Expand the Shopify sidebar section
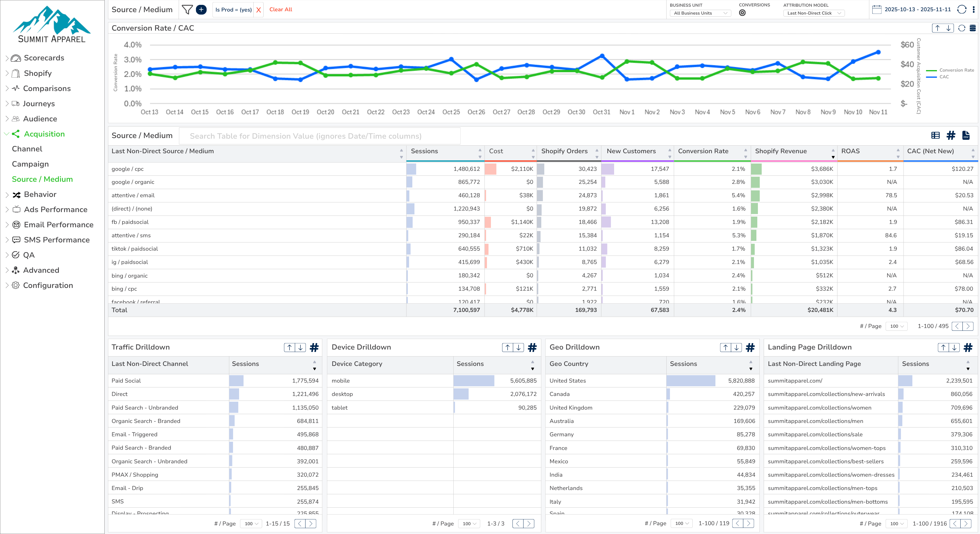The width and height of the screenshot is (980, 534). click(x=37, y=73)
